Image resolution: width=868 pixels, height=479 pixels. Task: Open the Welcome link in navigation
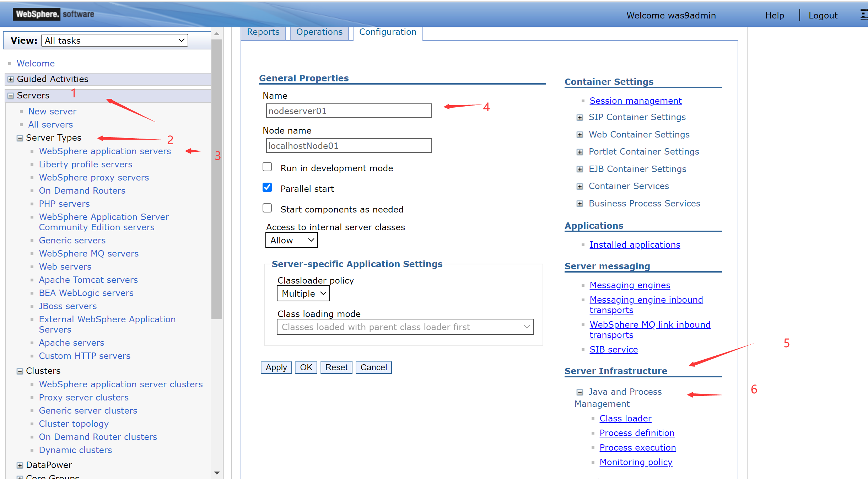(36, 64)
